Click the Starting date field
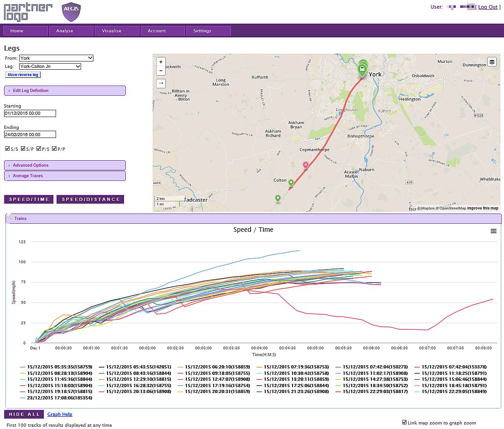This screenshot has width=504, height=429. pyautogui.click(x=30, y=113)
